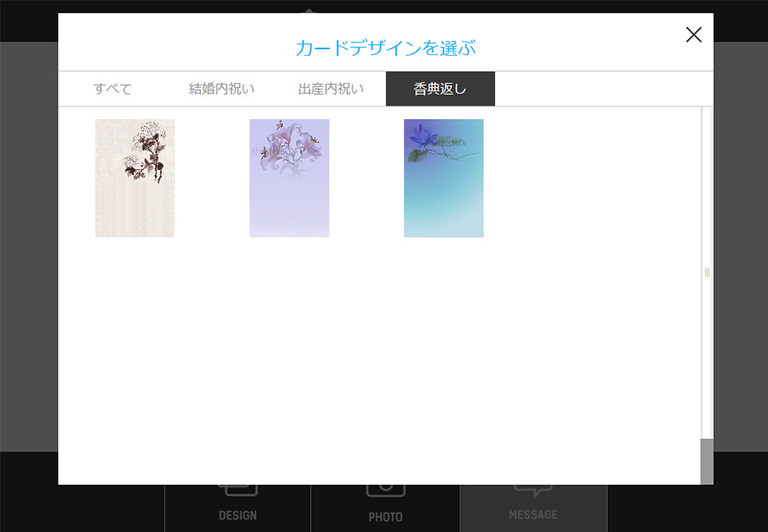Choose the lavender lily card design
Screen dimensions: 768x532
pos(289,178)
